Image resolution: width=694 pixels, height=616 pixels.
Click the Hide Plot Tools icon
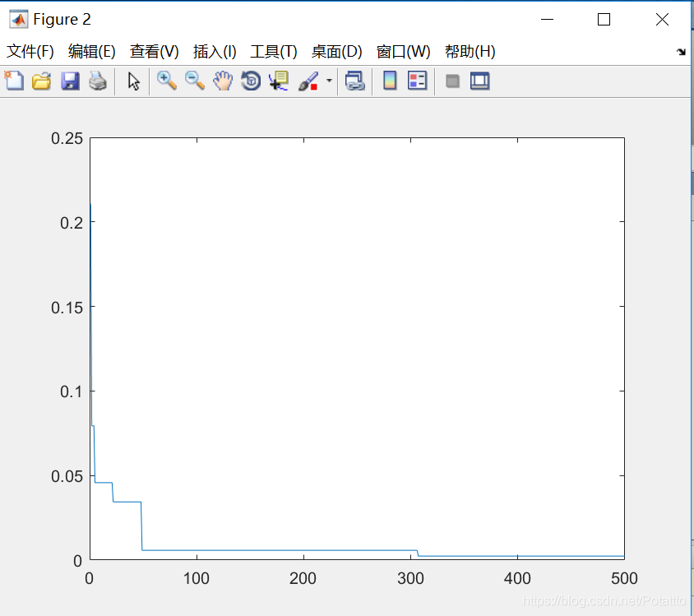coord(452,81)
